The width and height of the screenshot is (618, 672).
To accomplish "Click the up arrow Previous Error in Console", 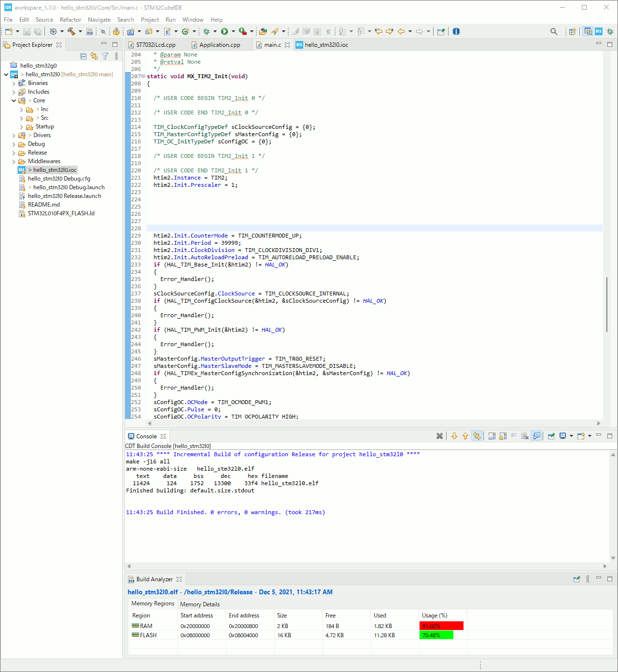I will (x=465, y=436).
